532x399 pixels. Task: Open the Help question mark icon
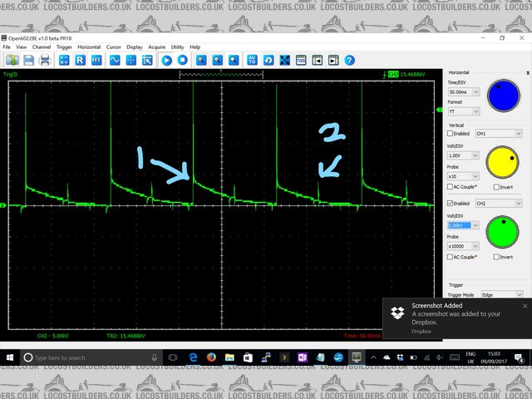(x=350, y=61)
